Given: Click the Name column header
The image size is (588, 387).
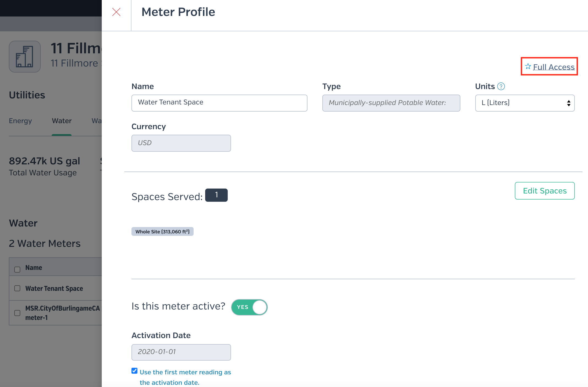Looking at the screenshot, I should (34, 267).
